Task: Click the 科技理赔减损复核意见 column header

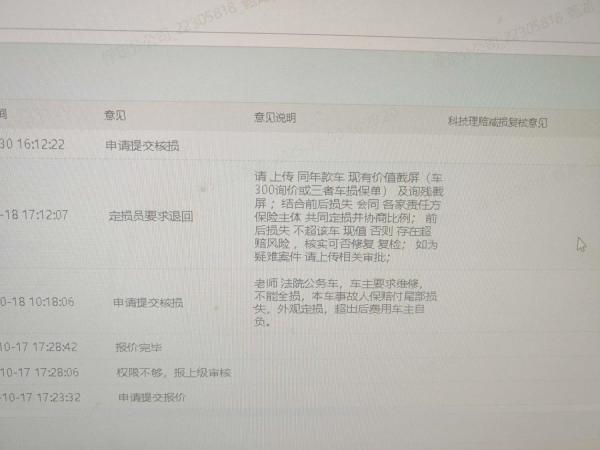Action: pos(498,122)
